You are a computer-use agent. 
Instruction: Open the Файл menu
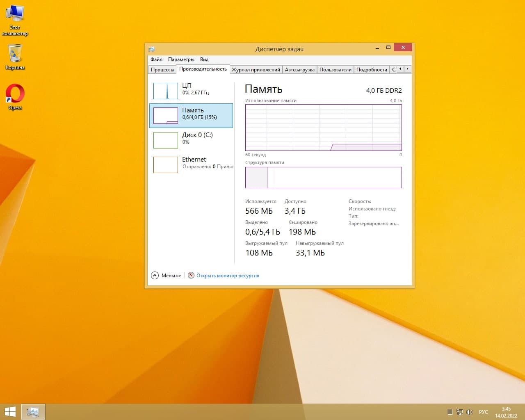click(x=156, y=59)
